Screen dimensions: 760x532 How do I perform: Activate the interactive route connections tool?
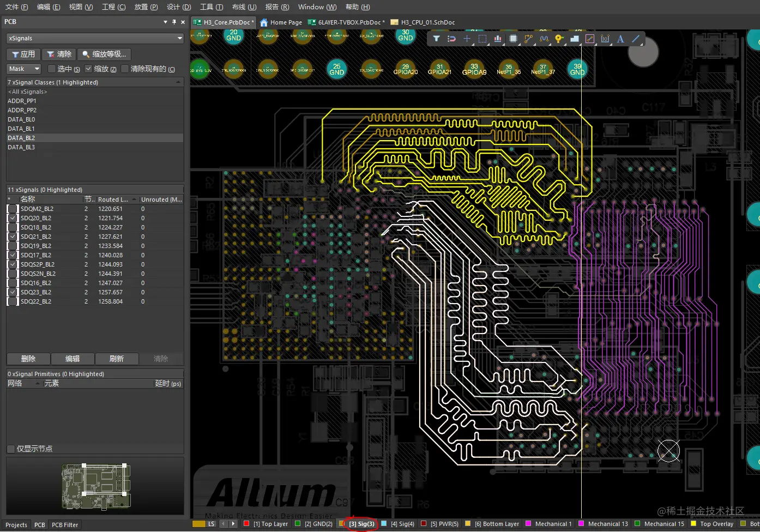[x=528, y=39]
